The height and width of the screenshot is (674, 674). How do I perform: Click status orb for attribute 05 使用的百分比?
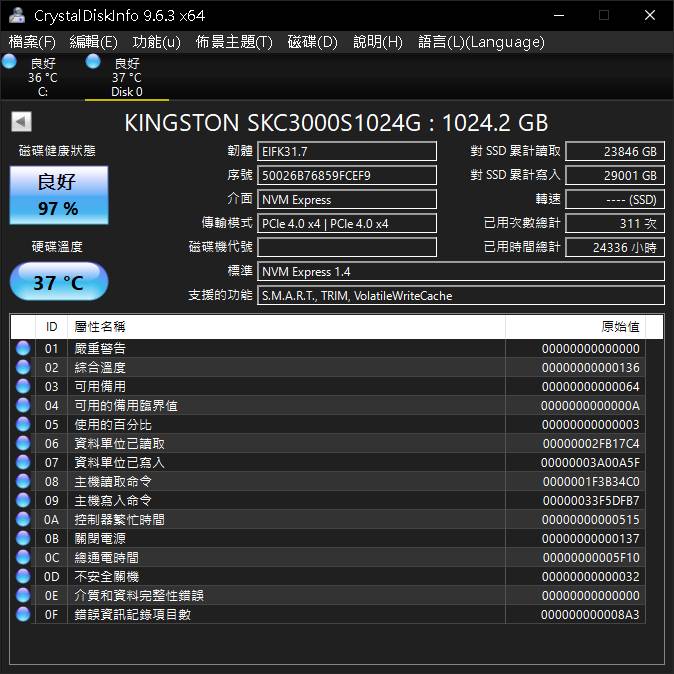(x=23, y=424)
